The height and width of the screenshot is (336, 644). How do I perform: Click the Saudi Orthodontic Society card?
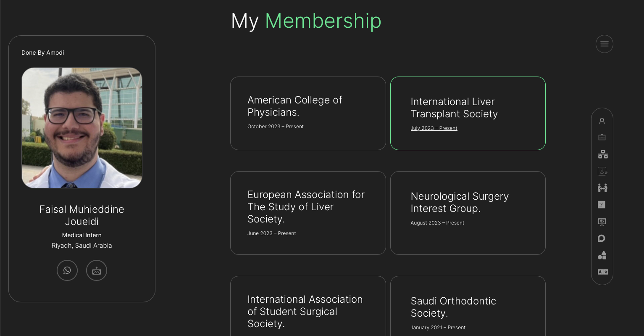click(x=468, y=307)
